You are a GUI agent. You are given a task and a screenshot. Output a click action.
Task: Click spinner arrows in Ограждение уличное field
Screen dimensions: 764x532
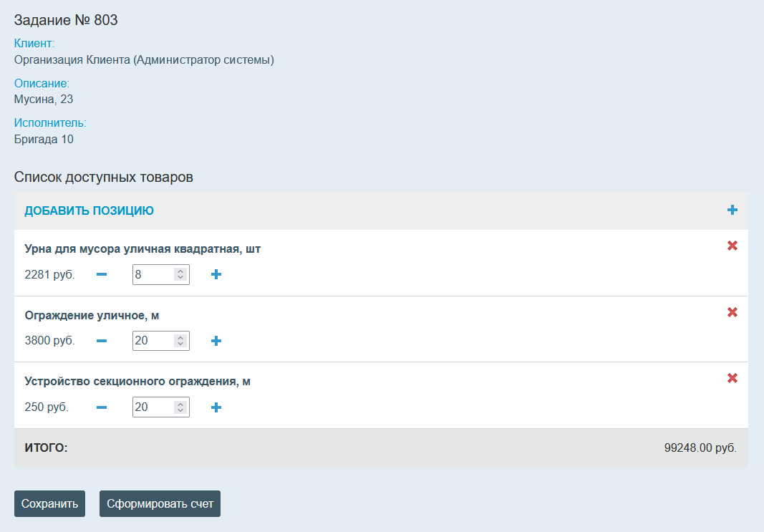coord(180,342)
